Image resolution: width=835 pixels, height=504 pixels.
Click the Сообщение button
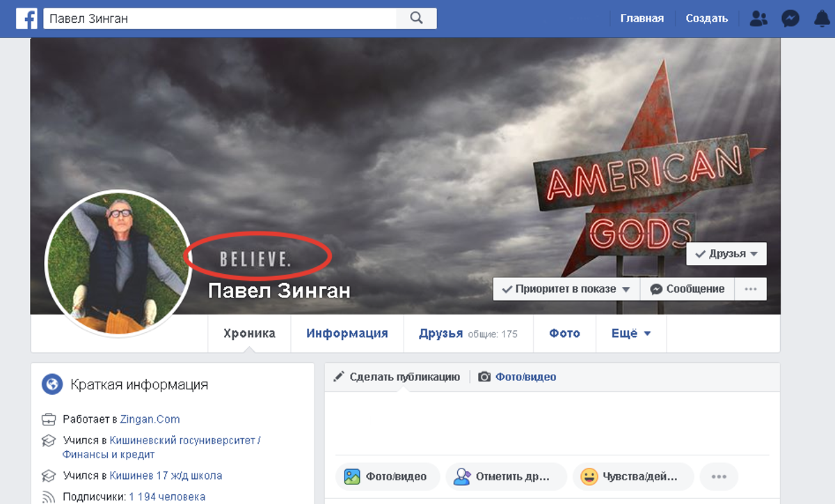point(687,289)
